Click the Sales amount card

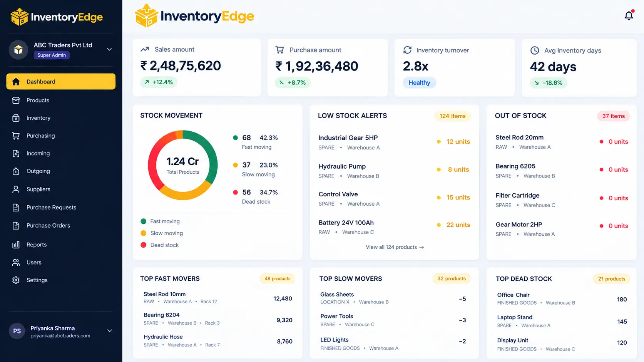tap(197, 67)
